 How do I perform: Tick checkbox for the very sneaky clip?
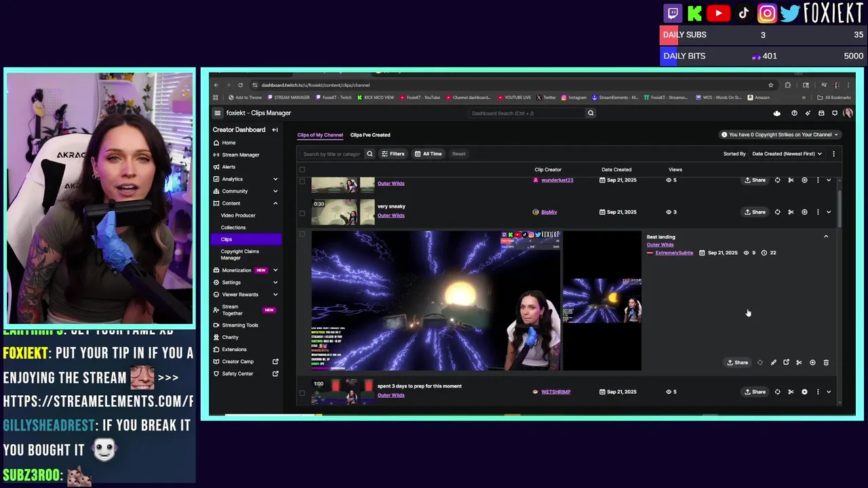[x=302, y=212]
